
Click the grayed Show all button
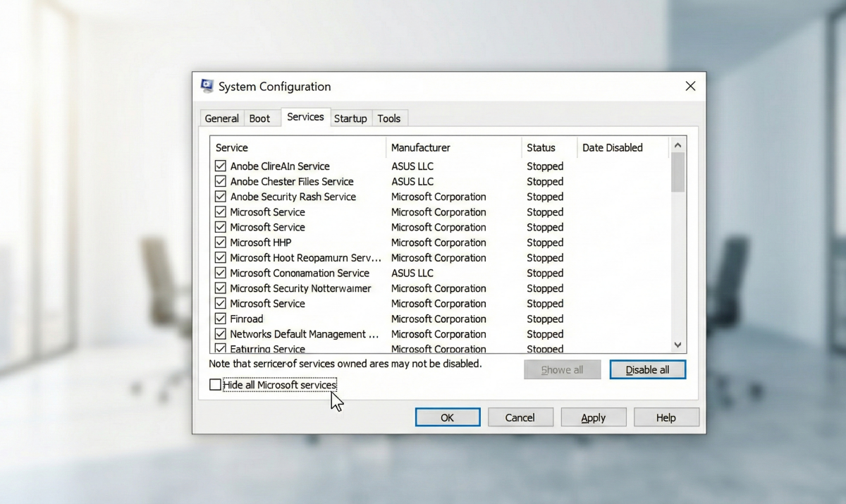(562, 369)
